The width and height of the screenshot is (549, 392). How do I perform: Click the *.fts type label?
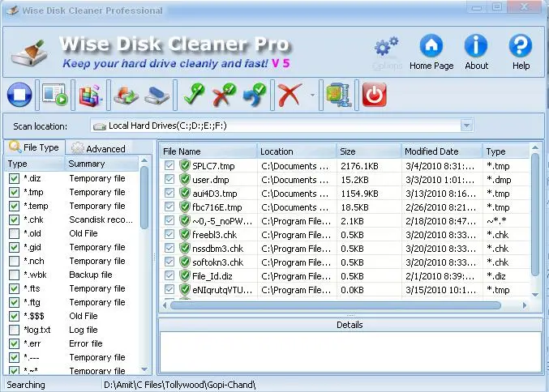[x=32, y=288]
